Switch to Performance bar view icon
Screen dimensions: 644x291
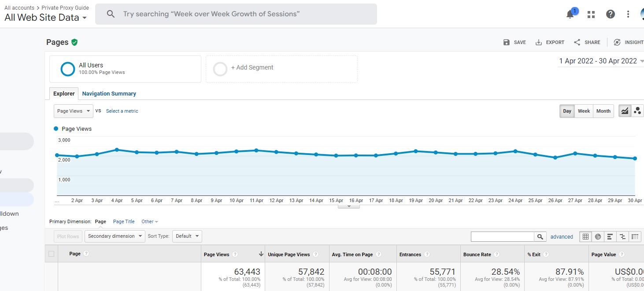click(610, 236)
